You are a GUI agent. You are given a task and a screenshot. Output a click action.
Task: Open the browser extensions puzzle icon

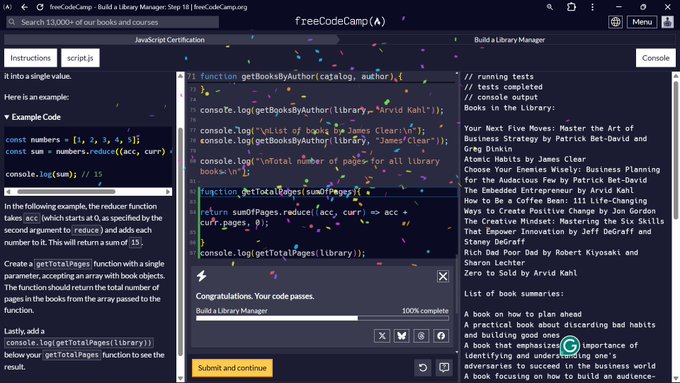(571, 7)
